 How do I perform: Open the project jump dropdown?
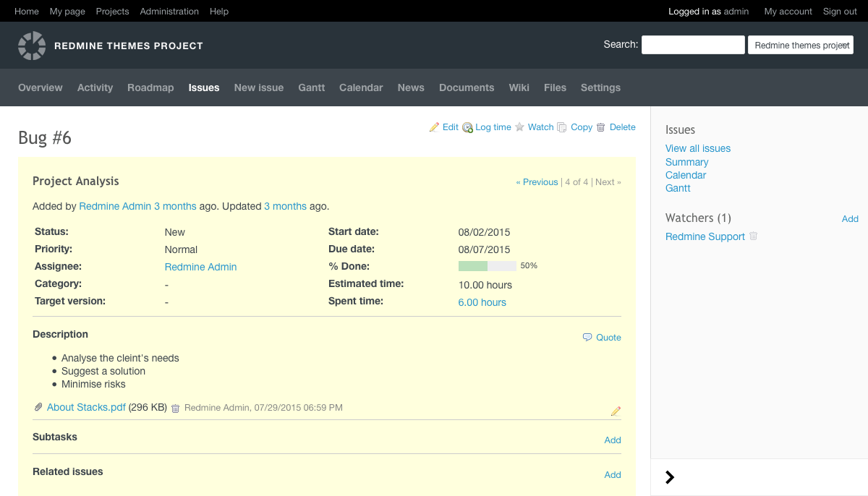pos(800,46)
